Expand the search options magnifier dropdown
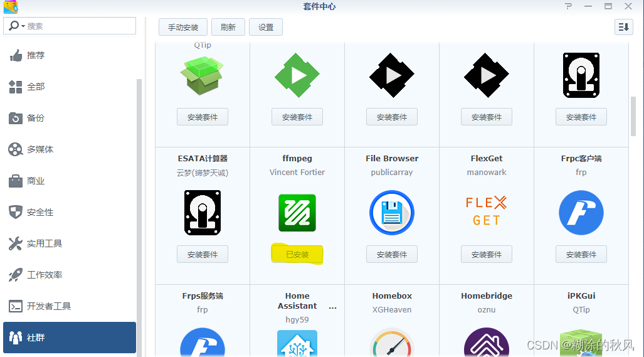The image size is (644, 357). 16,26
